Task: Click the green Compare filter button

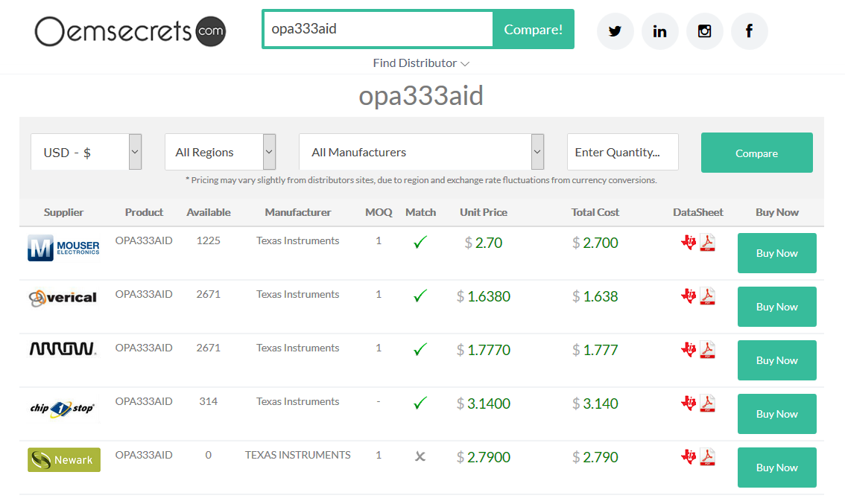Action: [x=756, y=153]
